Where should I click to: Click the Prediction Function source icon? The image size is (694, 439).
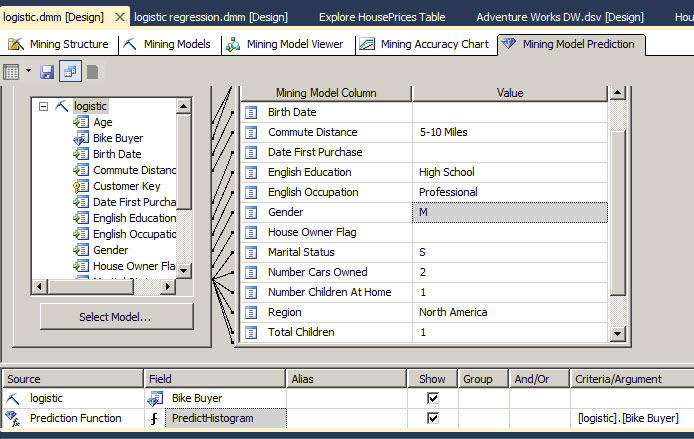[13, 418]
